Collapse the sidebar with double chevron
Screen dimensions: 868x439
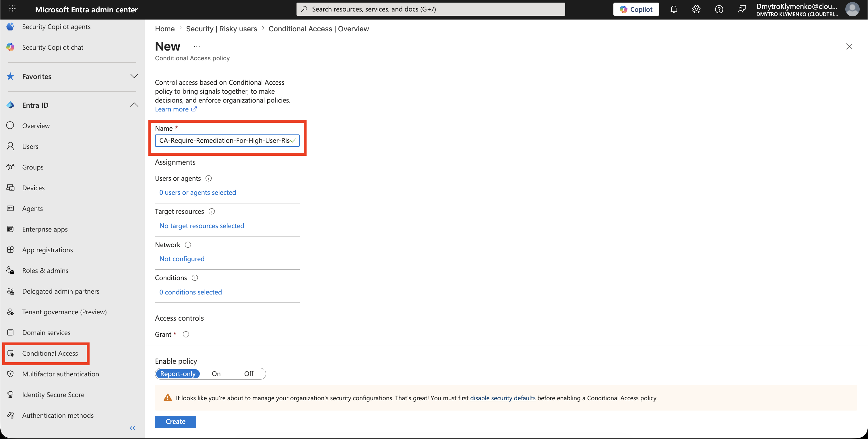[x=132, y=428]
